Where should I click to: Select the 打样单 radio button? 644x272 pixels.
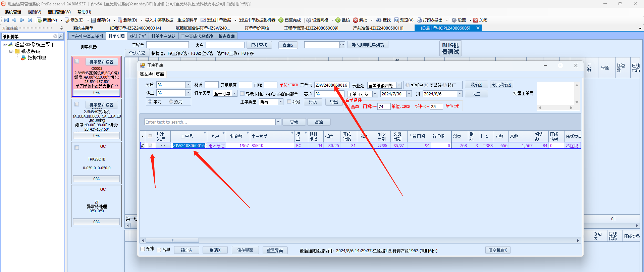coord(408,85)
